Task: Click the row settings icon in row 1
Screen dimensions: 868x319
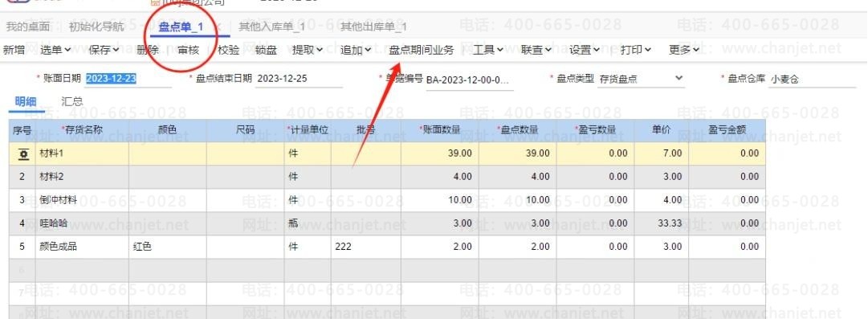Action: 22,154
